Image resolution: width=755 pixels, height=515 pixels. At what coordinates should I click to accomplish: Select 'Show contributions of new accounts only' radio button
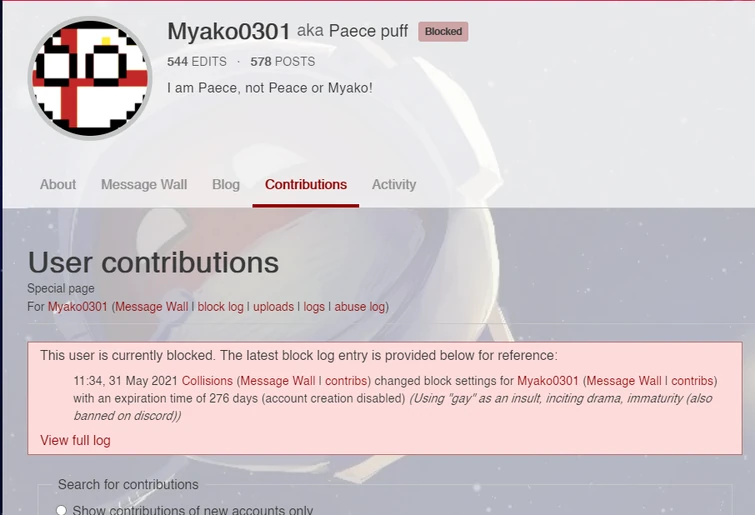click(61, 510)
